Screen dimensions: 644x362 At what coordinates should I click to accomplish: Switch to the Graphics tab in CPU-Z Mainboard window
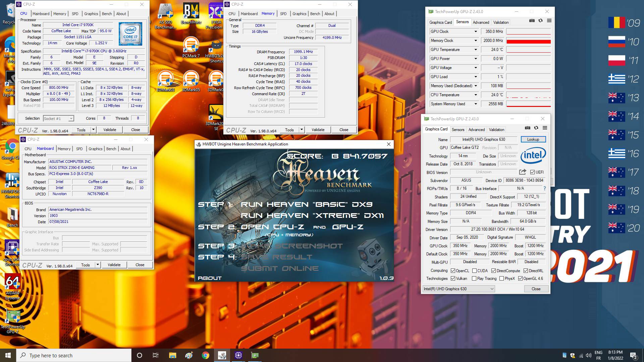(96, 149)
